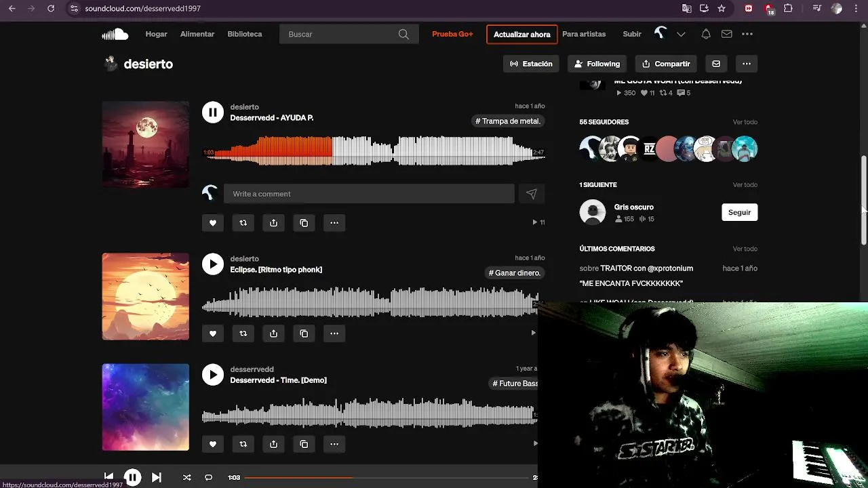Screen dimensions: 868x488
Task: Open the Subir upload link
Action: 632,34
